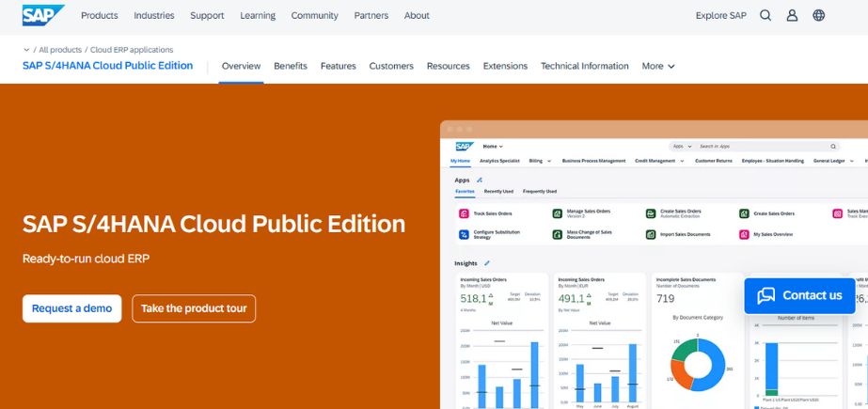868x409 pixels.
Task: Open the Extensions tab
Action: tap(505, 66)
